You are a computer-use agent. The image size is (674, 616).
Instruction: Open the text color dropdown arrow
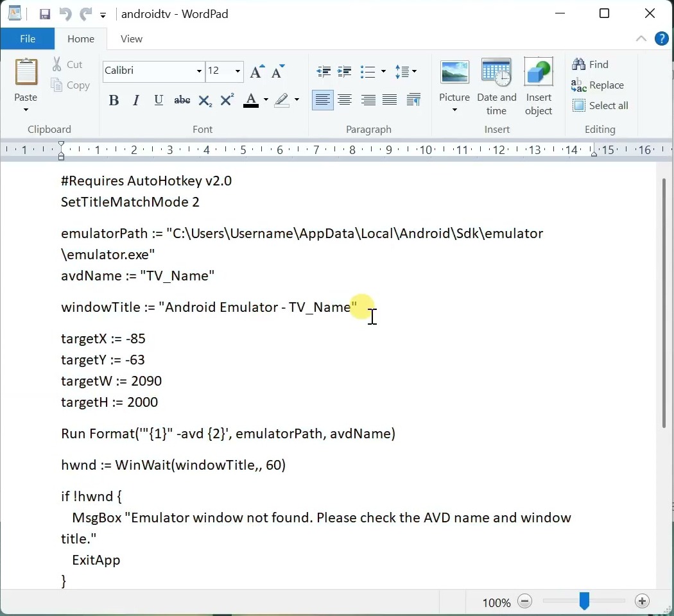pyautogui.click(x=266, y=100)
